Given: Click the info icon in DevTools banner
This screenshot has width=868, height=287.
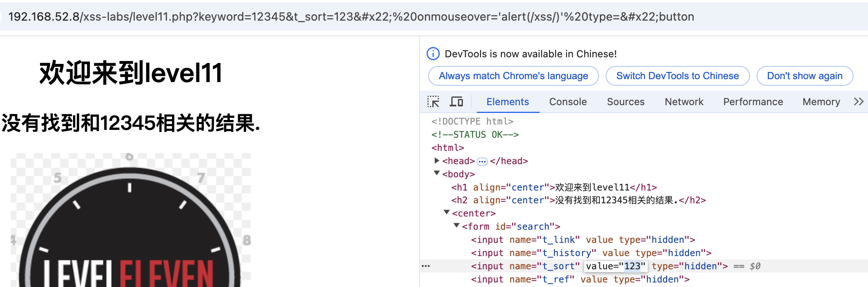Looking at the screenshot, I should 433,54.
